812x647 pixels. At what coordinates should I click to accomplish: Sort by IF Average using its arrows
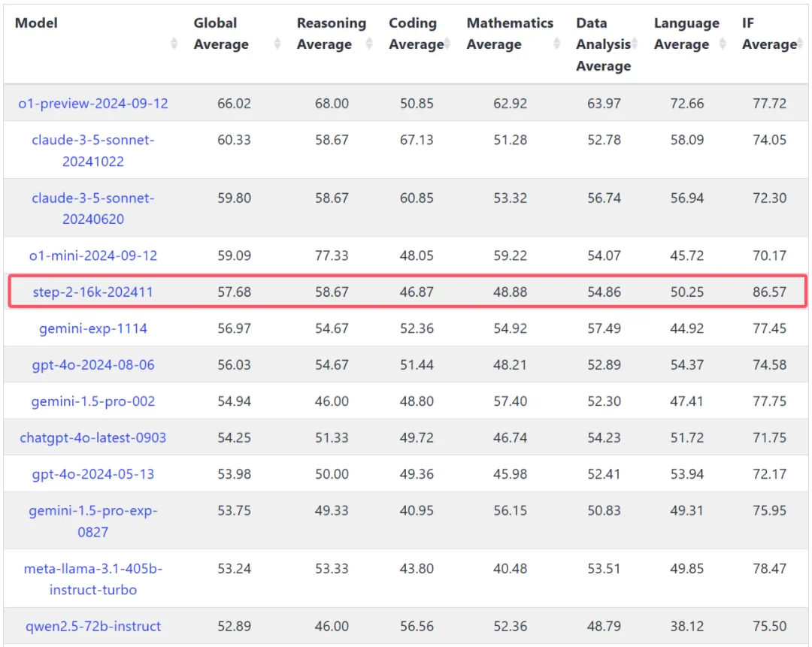pos(800,44)
